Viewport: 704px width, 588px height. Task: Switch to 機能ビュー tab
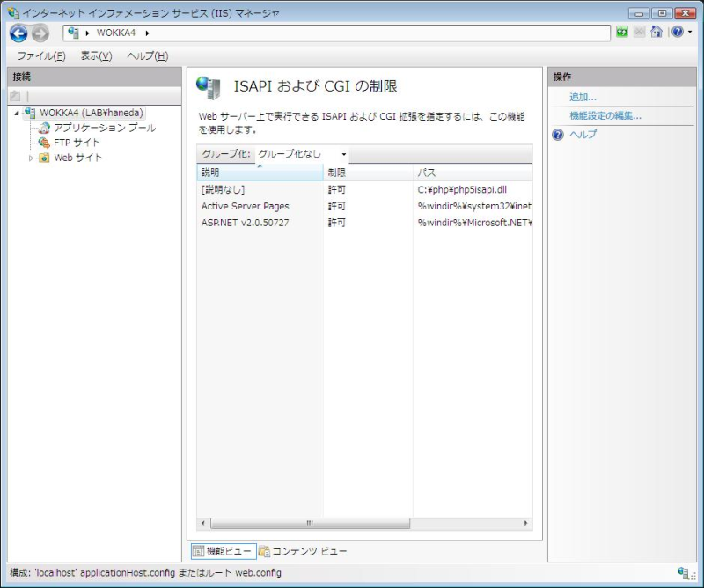(x=224, y=551)
